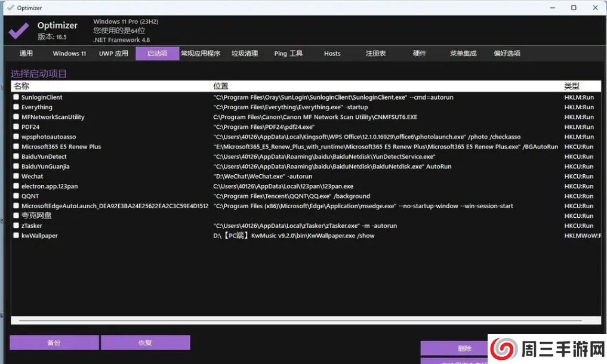Image resolution: width=607 pixels, height=364 pixels.
Task: Tick the kwWallpaper checkbox
Action: coord(17,236)
